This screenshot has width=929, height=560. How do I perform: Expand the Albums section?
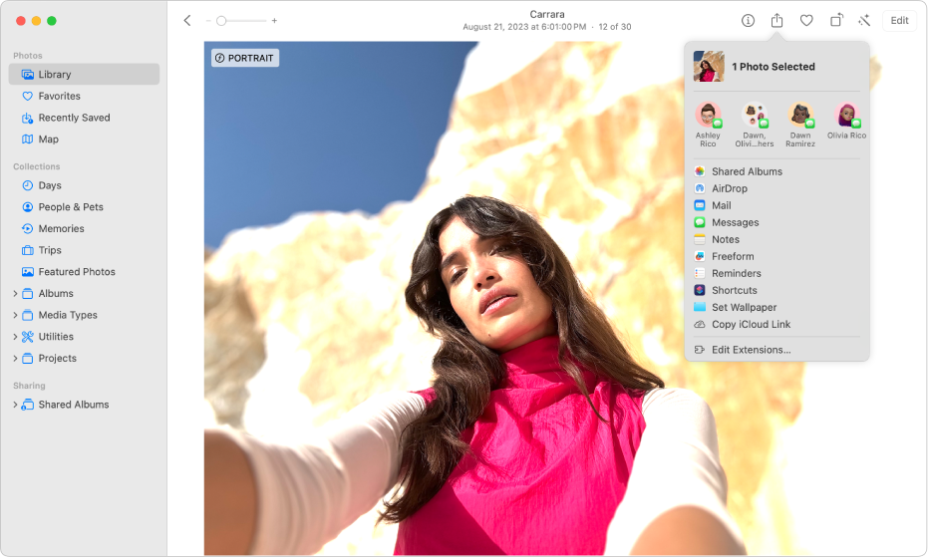(15, 294)
